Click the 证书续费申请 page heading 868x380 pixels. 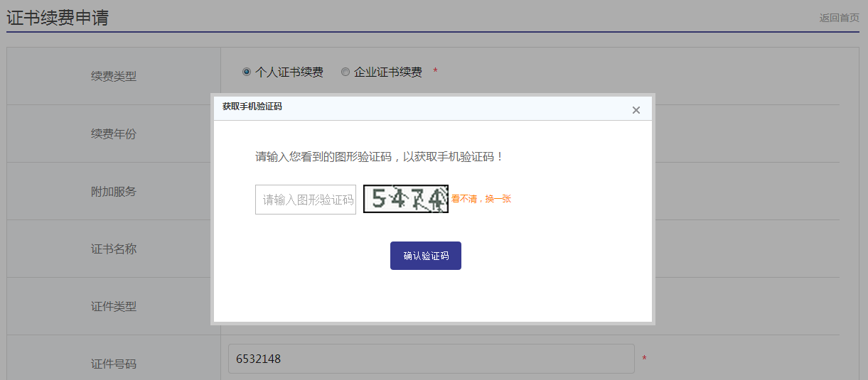58,18
